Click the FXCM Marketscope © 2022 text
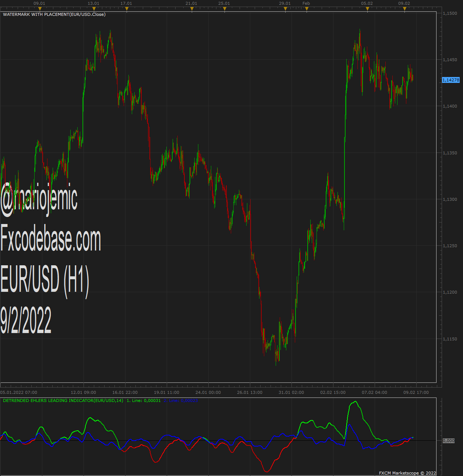Screen dimensions: 463x476 point(407,473)
